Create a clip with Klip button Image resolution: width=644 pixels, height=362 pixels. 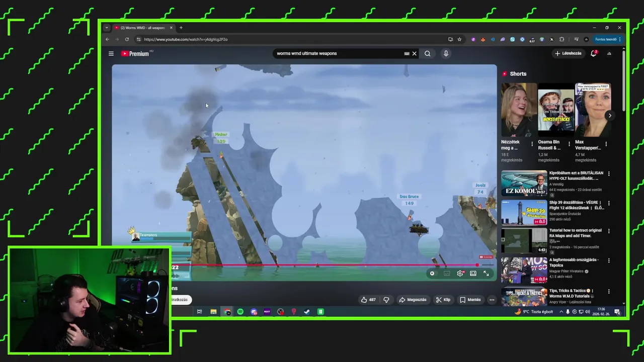pyautogui.click(x=443, y=300)
